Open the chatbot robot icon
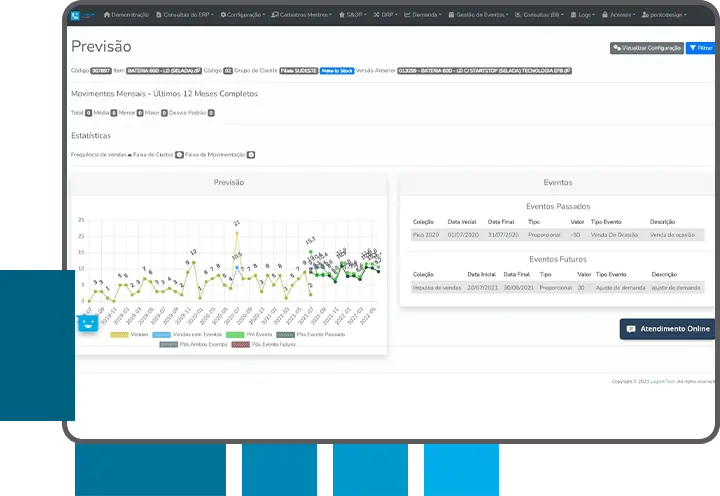The image size is (720, 496). (x=88, y=323)
